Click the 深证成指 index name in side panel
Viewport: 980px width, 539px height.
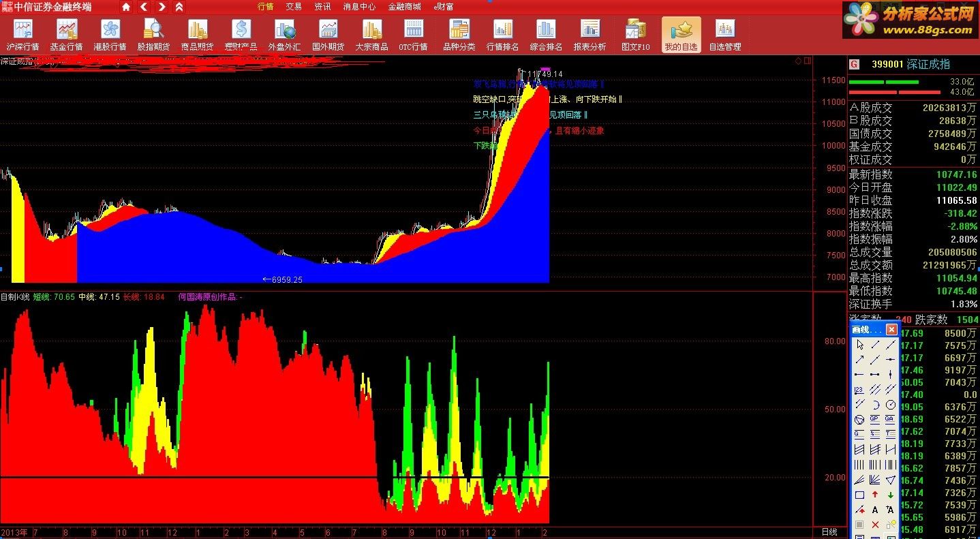coord(928,64)
